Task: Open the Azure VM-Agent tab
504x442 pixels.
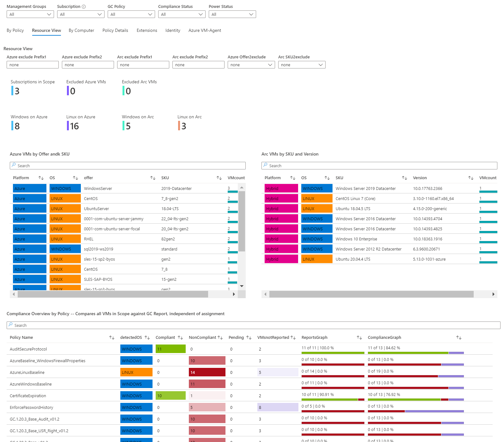Action: coord(205,31)
